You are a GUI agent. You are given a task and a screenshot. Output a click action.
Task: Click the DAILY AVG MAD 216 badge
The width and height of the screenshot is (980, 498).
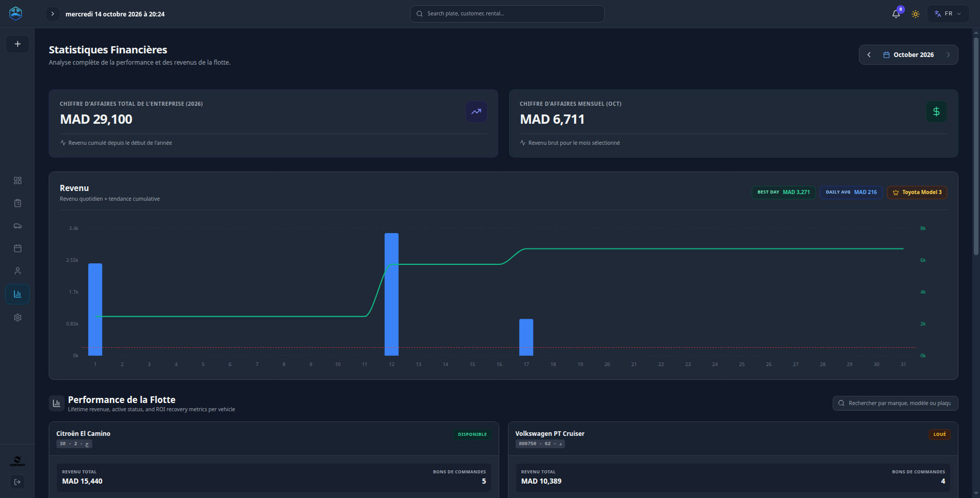[851, 193]
